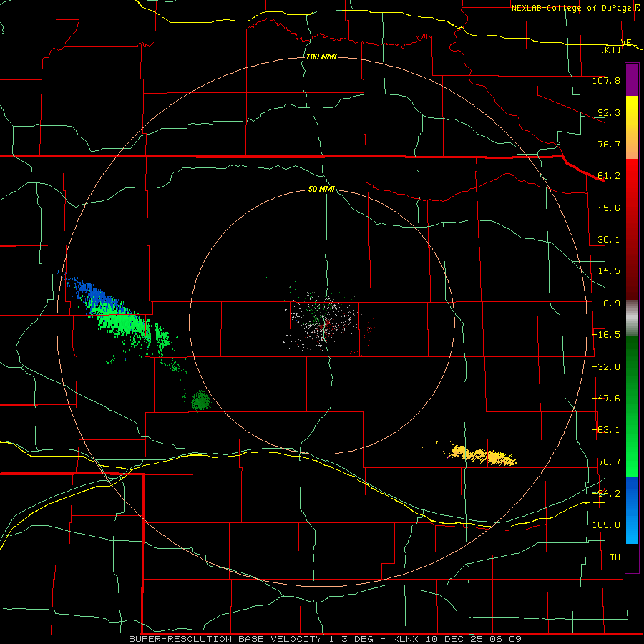Pick the purple segment of velocity color bar

pos(632,80)
